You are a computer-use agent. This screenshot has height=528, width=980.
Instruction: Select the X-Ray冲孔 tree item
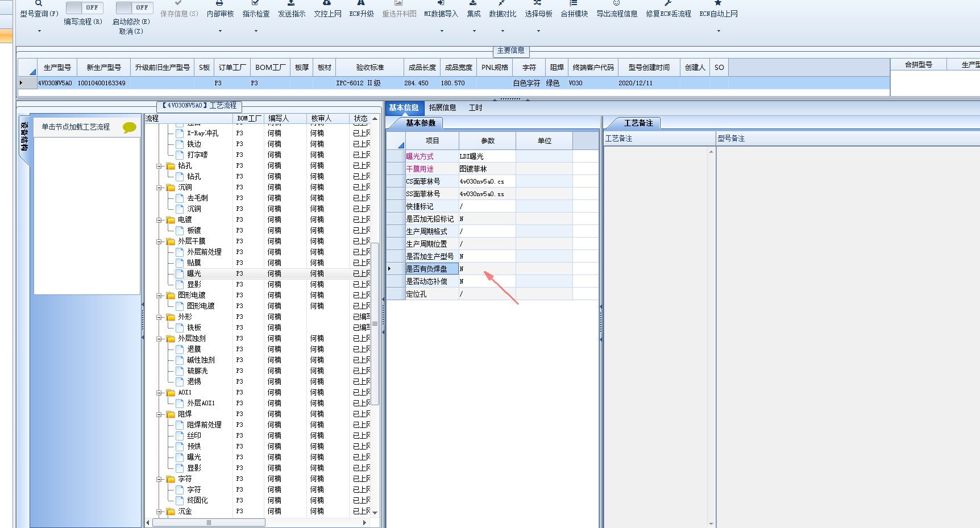click(202, 134)
